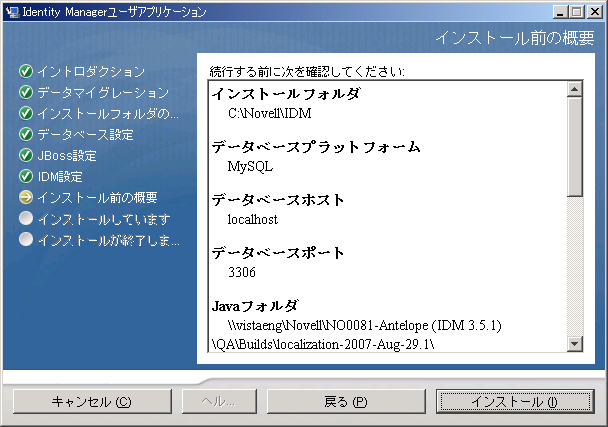
Task: Click the インストールフォルダ heading in summary
Action: coord(286,94)
